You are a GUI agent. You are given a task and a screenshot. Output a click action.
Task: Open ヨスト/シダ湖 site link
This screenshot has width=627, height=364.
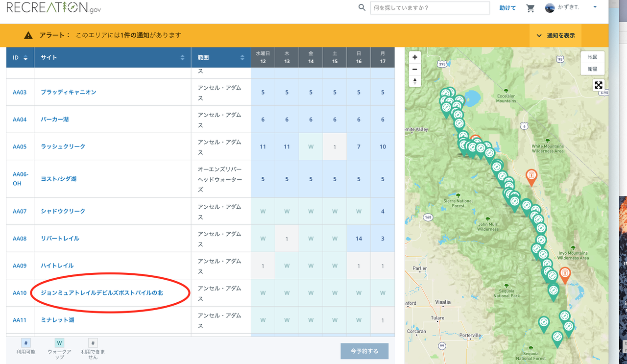tap(58, 179)
